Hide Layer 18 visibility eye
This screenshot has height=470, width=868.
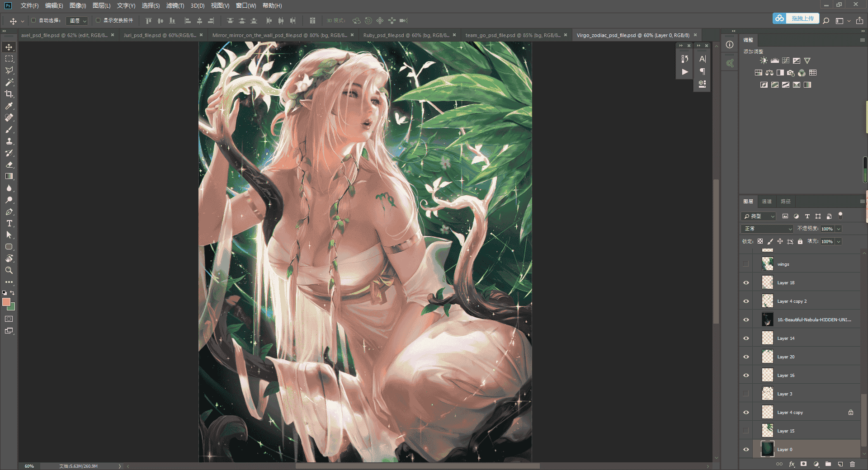coord(746,283)
